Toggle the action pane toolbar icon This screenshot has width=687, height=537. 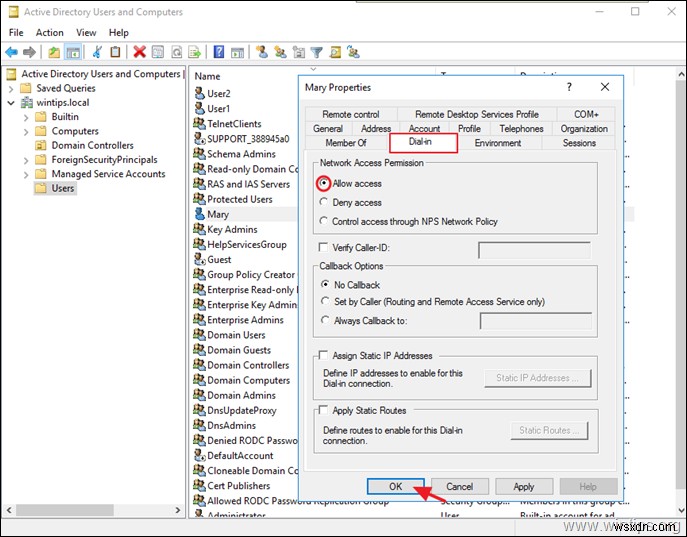coord(237,53)
